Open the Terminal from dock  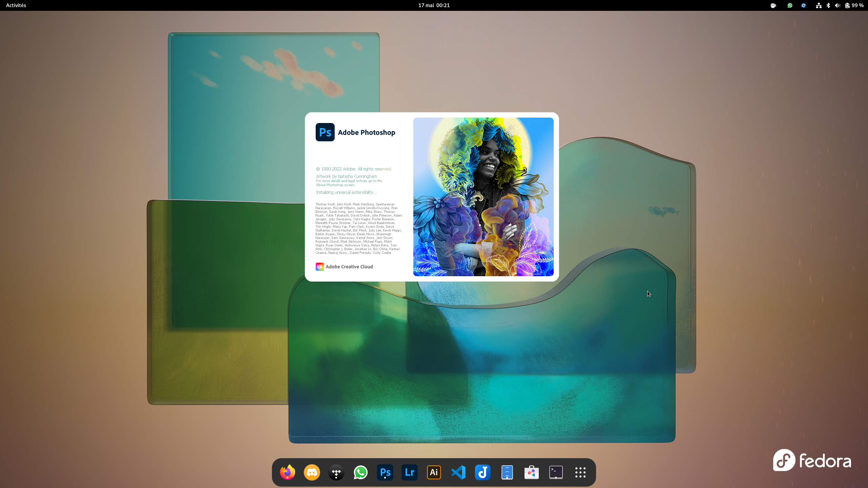(x=556, y=472)
